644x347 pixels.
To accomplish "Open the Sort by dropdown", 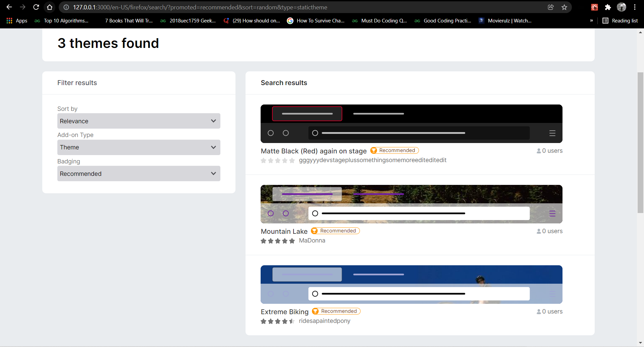I will coord(138,121).
